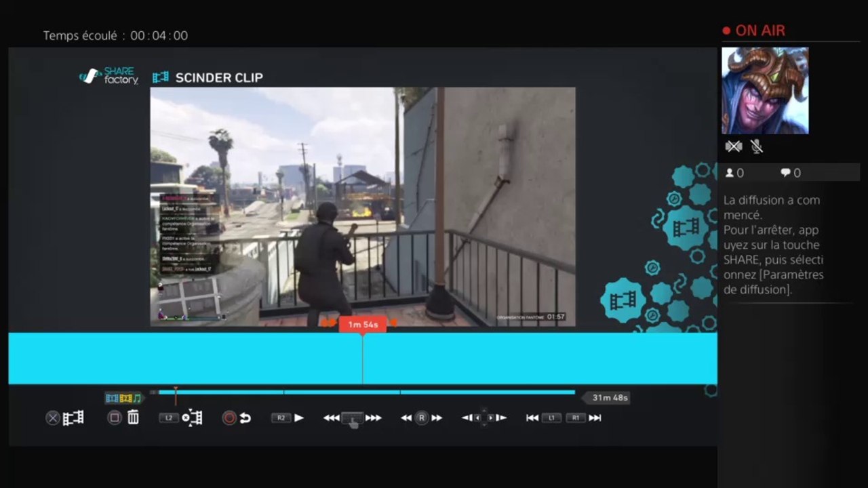Click the R stick circle icon

point(421,418)
